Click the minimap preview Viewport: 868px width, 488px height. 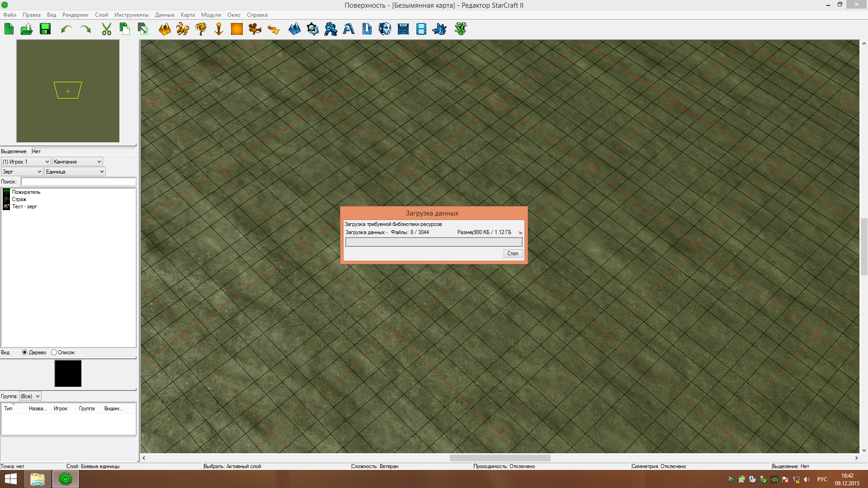pos(68,91)
